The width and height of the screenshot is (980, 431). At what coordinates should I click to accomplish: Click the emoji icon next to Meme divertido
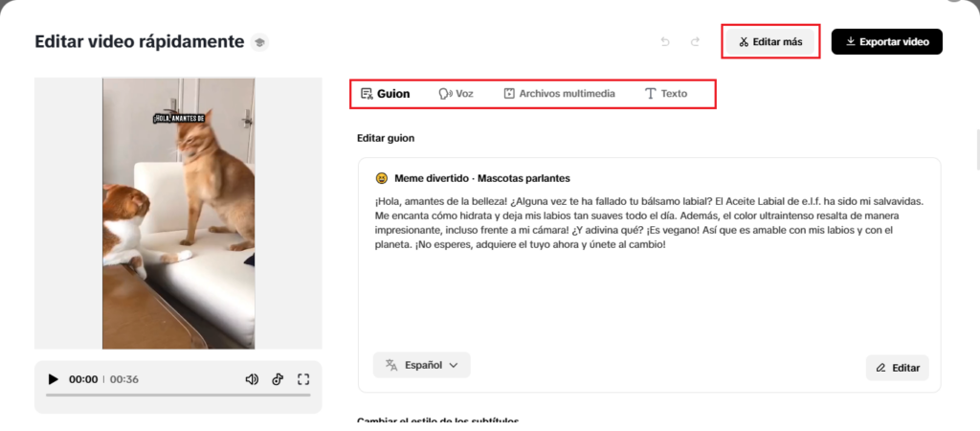(381, 178)
